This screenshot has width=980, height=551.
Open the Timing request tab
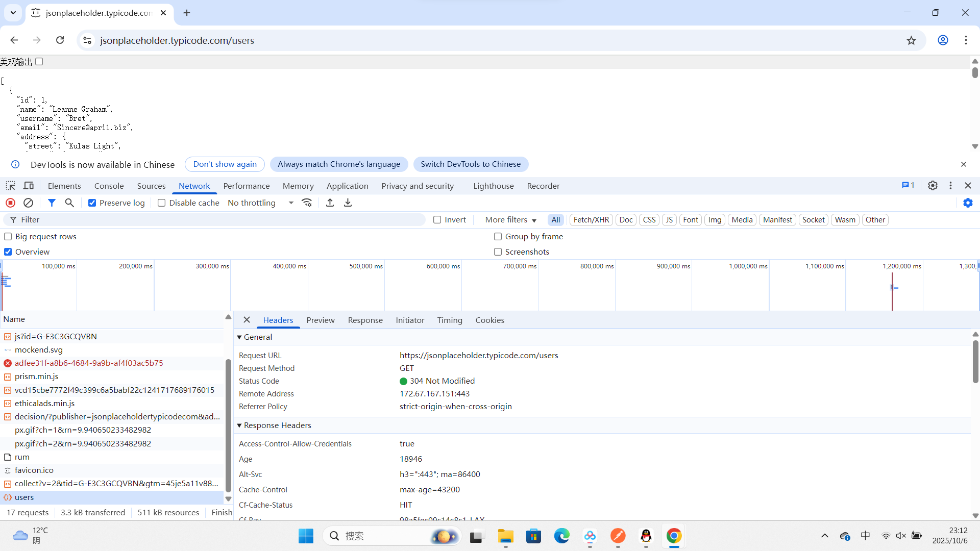[449, 320]
